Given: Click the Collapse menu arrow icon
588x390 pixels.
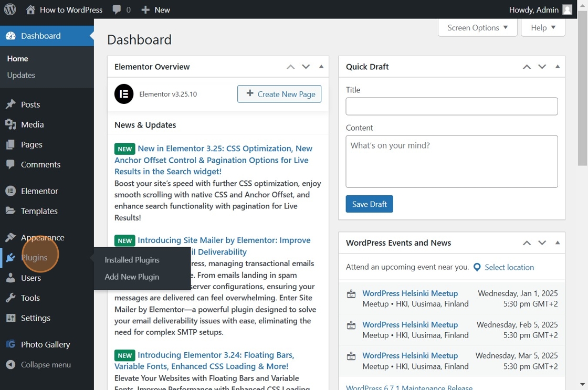Looking at the screenshot, I should 10,364.
